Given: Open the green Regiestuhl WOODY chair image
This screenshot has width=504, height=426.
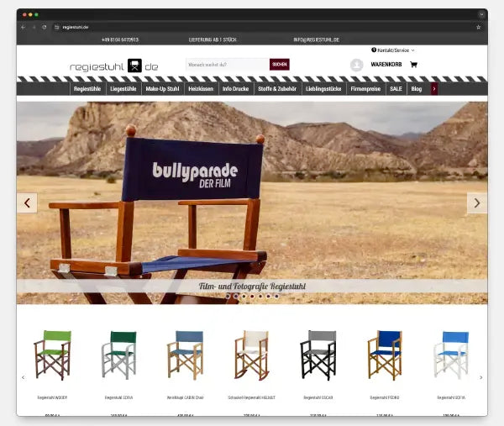Looking at the screenshot, I should [x=52, y=355].
